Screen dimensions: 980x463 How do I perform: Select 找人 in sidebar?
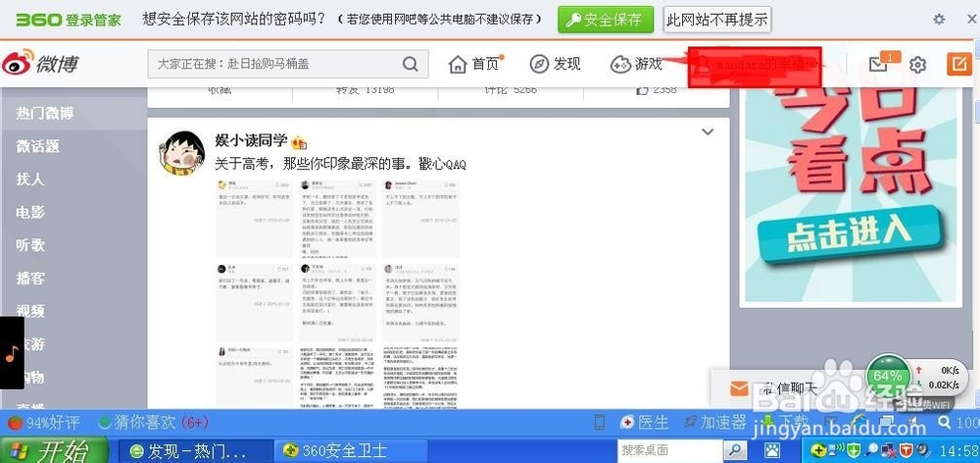click(30, 180)
